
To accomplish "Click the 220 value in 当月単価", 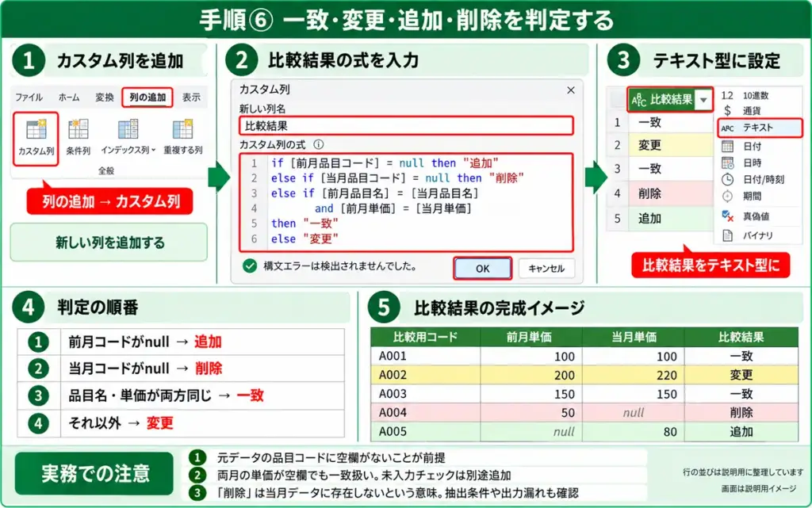I will coord(666,376).
